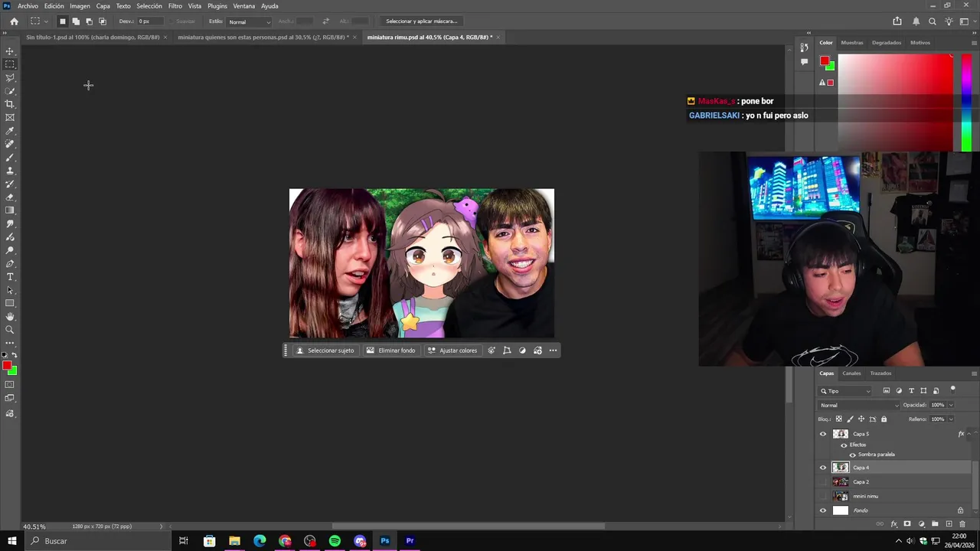Select the Zoom tool
The width and height of the screenshot is (980, 551).
point(10,330)
